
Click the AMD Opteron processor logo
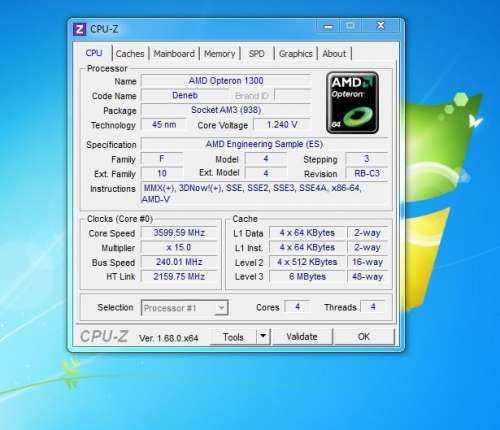[352, 103]
